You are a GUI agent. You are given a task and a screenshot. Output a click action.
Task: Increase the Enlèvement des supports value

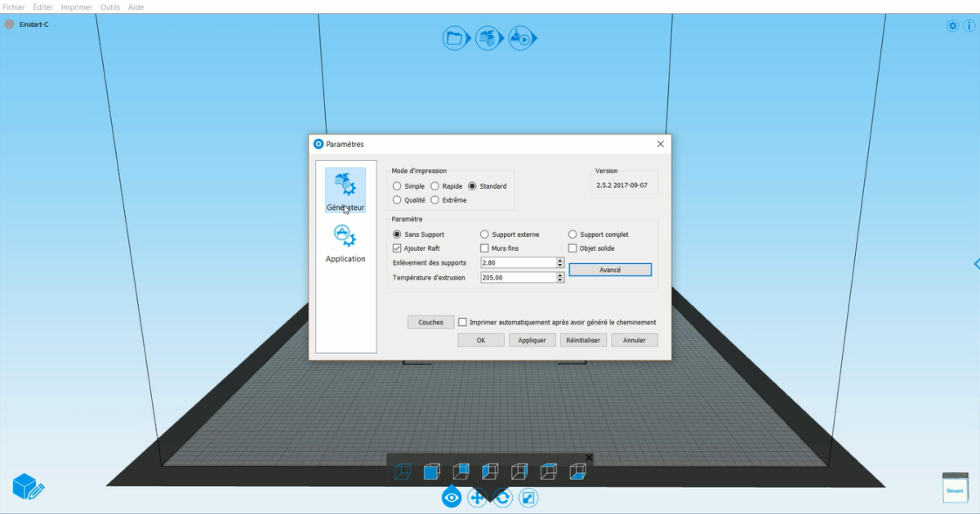560,260
